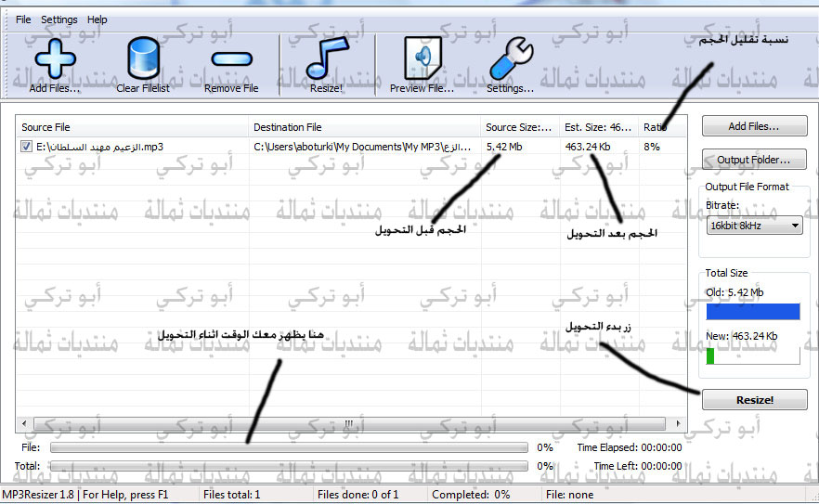This screenshot has height=504, width=819.
Task: Start conversion with the music note Resize icon
Action: (327, 58)
